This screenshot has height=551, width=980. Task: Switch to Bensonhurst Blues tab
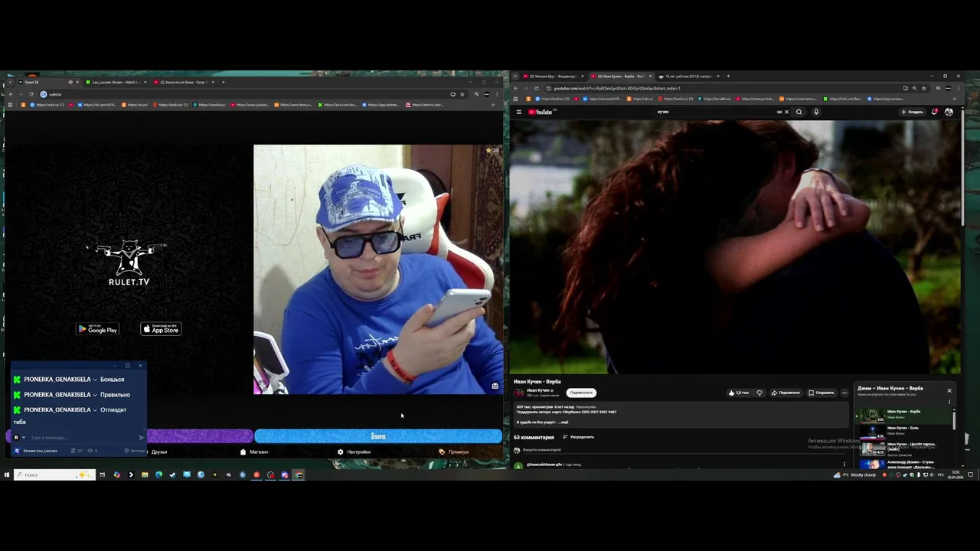click(182, 82)
